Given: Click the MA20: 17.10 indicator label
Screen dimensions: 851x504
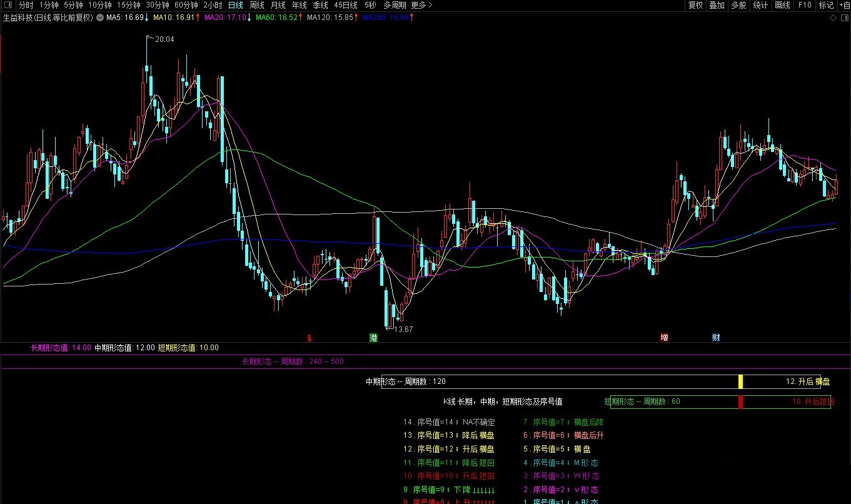Looking at the screenshot, I should (228, 18).
